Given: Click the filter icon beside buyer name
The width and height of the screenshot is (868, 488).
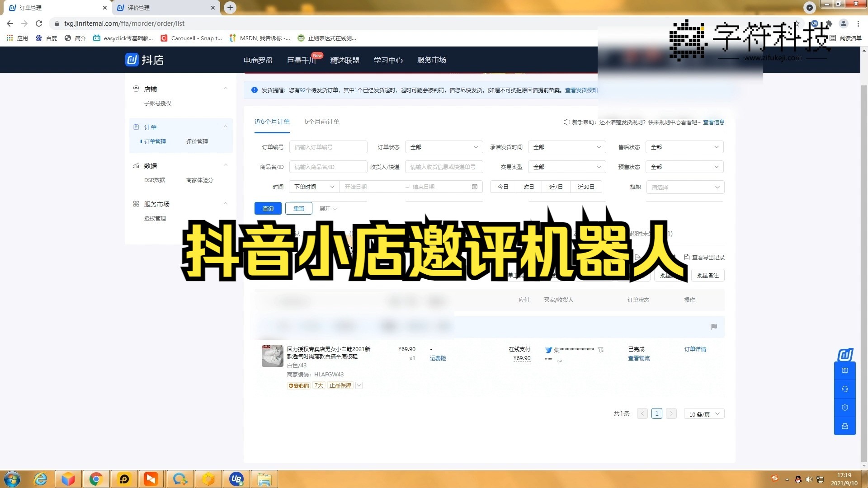Looking at the screenshot, I should 600,350.
